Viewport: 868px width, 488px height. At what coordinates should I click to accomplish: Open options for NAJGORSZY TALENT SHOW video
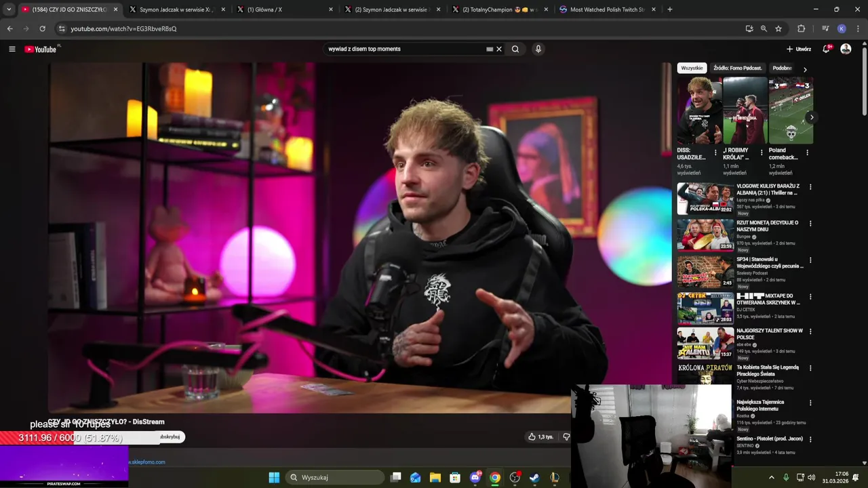coord(810,331)
